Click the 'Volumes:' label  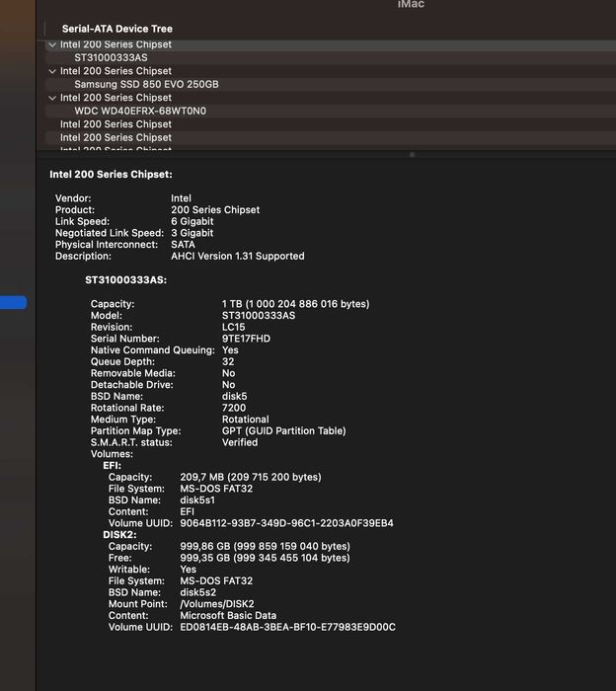tap(112, 454)
